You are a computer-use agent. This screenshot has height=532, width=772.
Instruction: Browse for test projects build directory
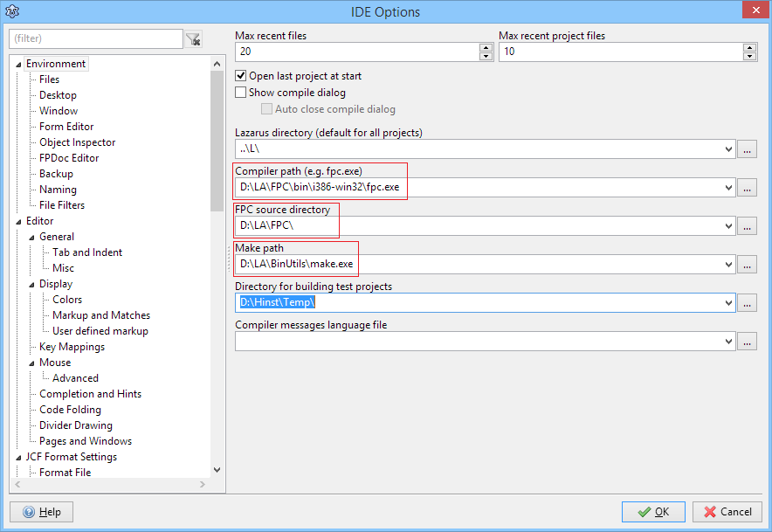[747, 303]
